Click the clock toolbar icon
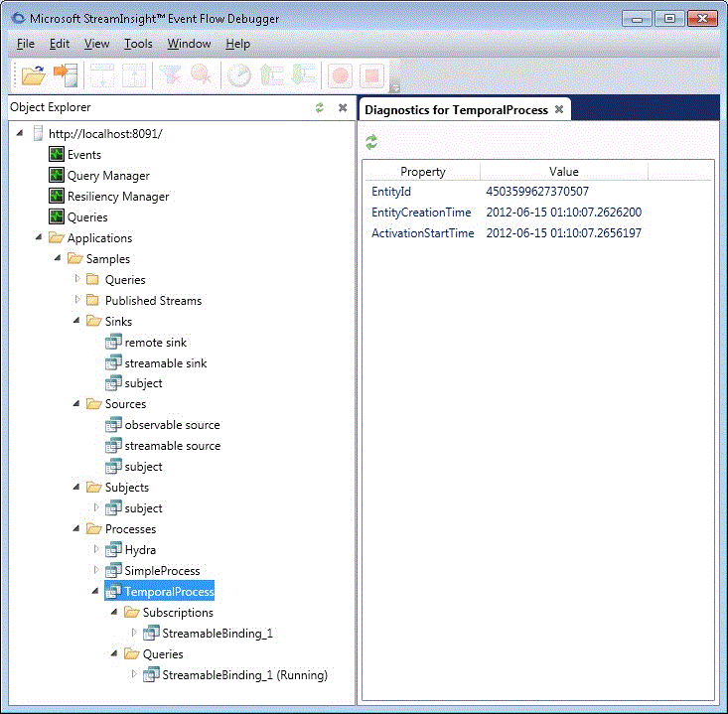 coord(239,75)
